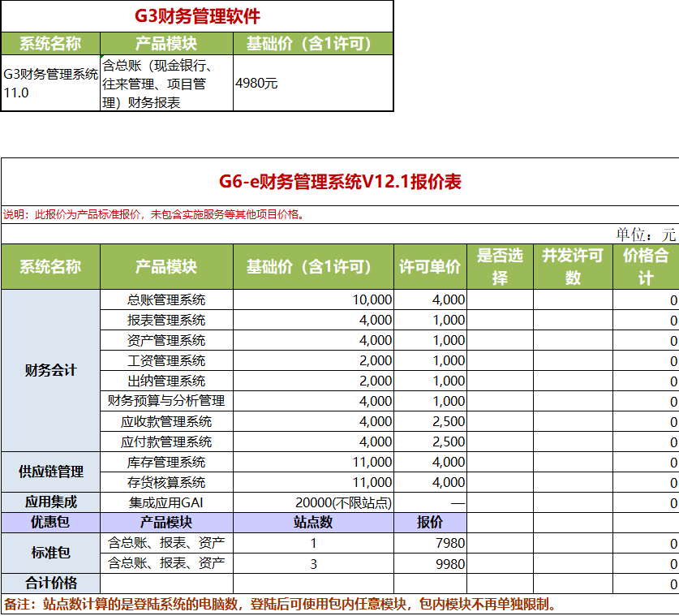This screenshot has height=616, width=679.
Task: Click the 是否选择 column header
Action: (x=501, y=267)
